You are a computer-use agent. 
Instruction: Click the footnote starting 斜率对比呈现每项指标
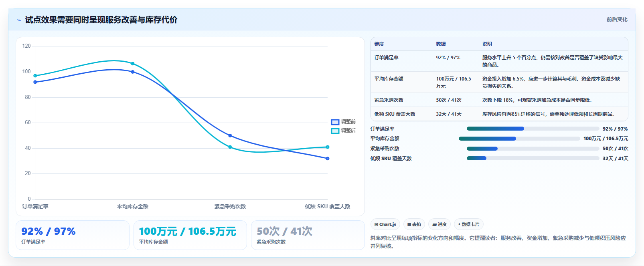pyautogui.click(x=498, y=242)
